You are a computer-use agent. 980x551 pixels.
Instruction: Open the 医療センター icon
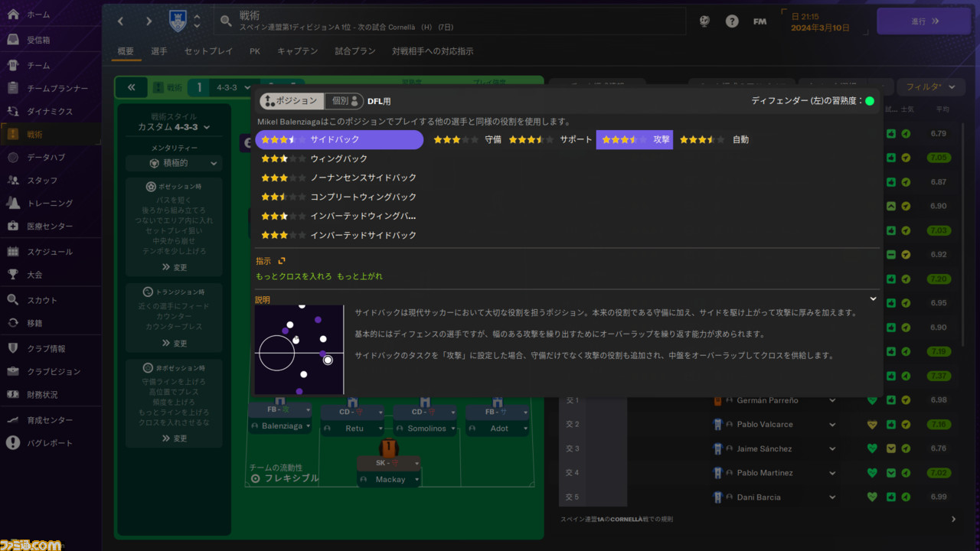pos(13,226)
